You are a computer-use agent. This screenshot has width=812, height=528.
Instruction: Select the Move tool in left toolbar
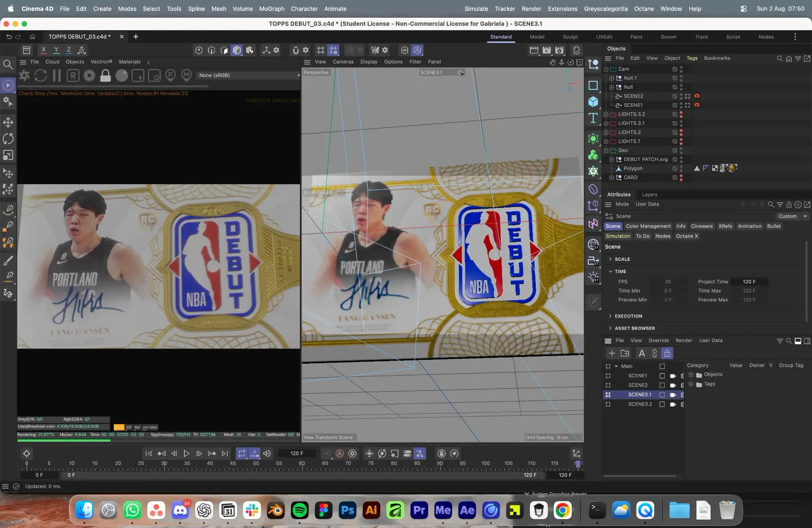8,123
